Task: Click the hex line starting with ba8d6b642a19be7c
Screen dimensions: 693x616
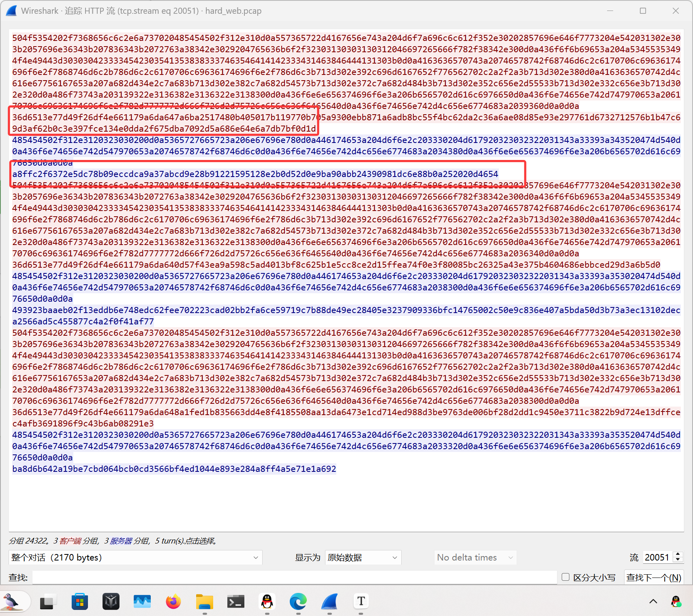Action: pyautogui.click(x=174, y=469)
